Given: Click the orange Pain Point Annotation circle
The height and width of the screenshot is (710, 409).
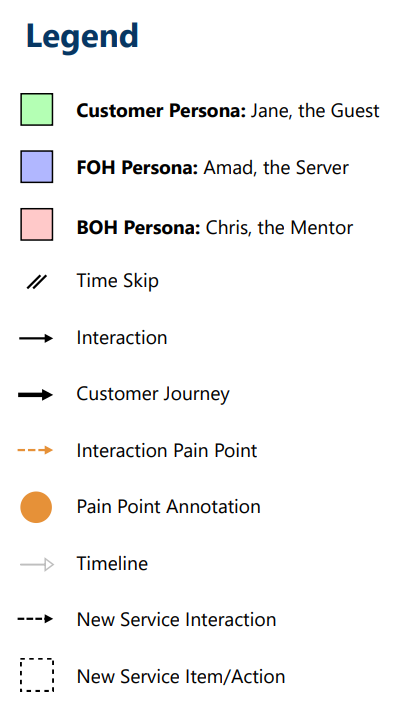Looking at the screenshot, I should point(36,507).
